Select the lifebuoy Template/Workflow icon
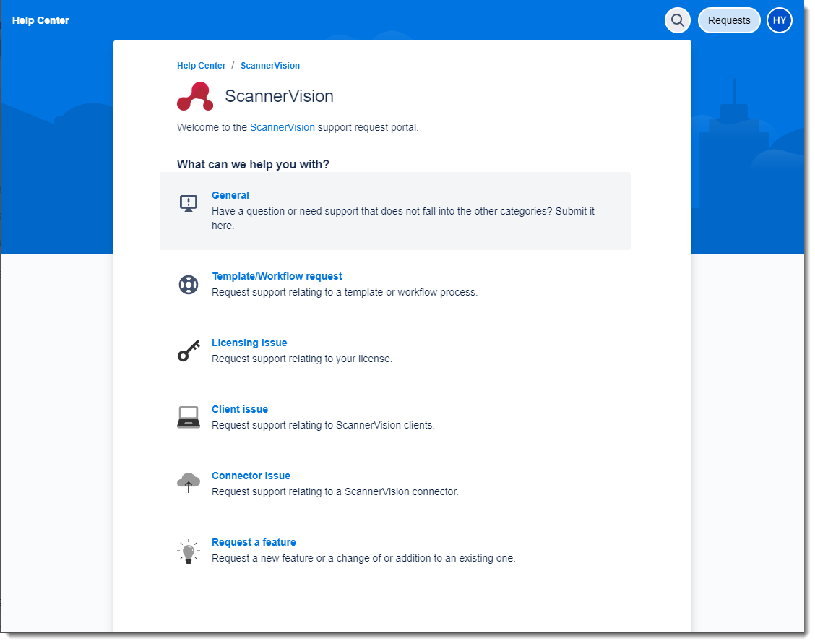 pyautogui.click(x=189, y=285)
